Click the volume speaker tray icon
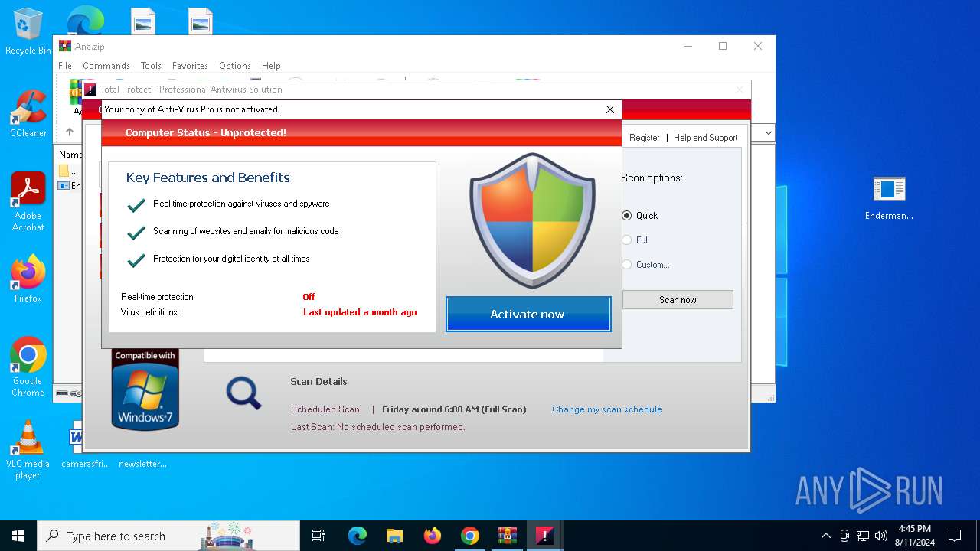Image resolution: width=980 pixels, height=551 pixels. tap(881, 536)
